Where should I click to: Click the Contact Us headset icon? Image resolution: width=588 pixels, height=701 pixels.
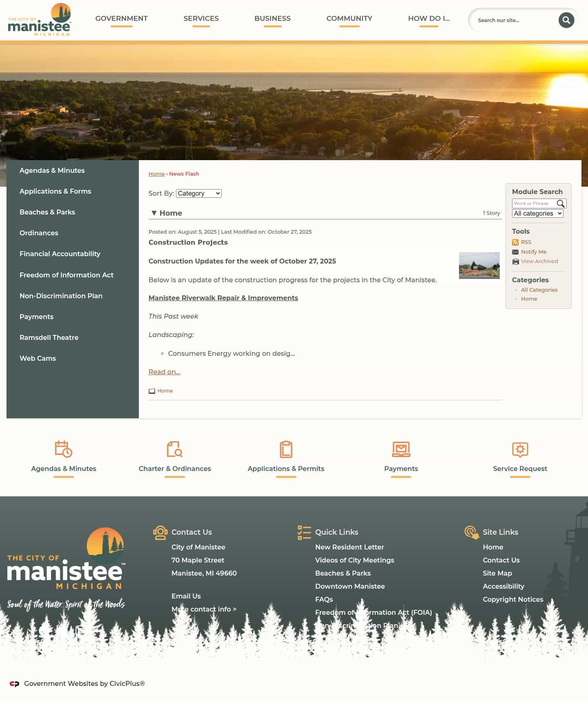tap(160, 533)
